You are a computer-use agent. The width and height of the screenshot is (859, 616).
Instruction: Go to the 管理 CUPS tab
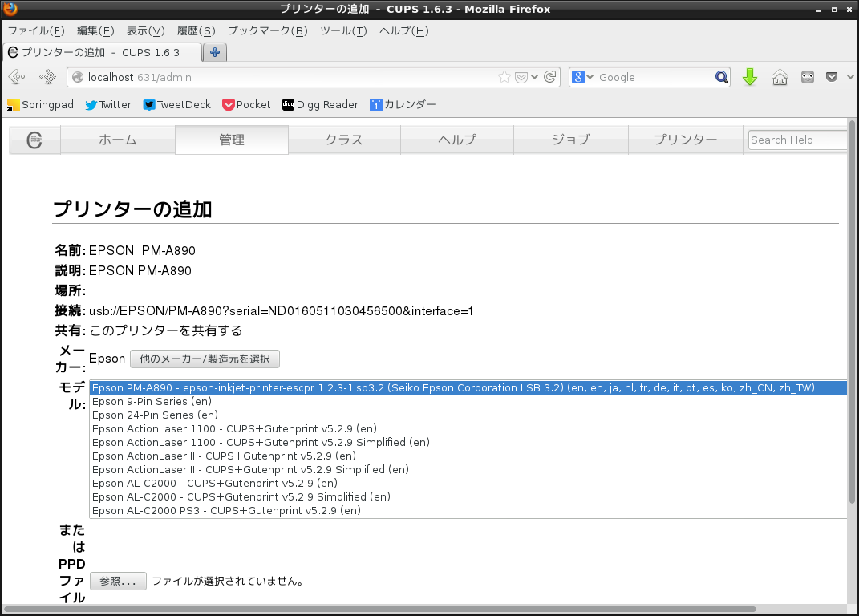232,140
